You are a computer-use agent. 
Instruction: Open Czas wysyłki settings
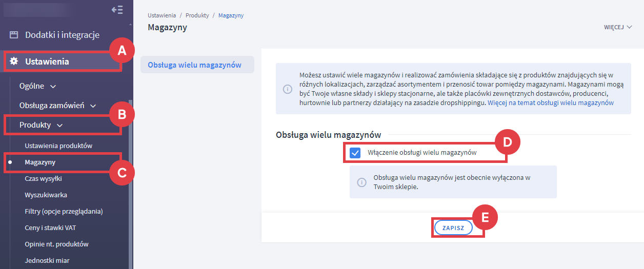pyautogui.click(x=43, y=178)
